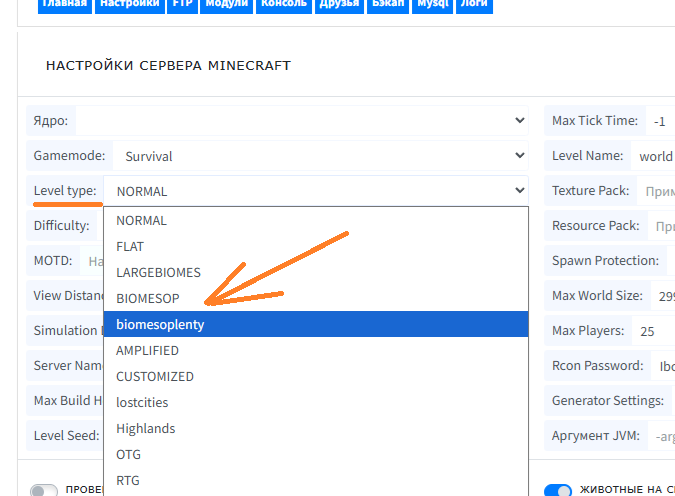Click the Аргумент JVM field

[x=661, y=436]
